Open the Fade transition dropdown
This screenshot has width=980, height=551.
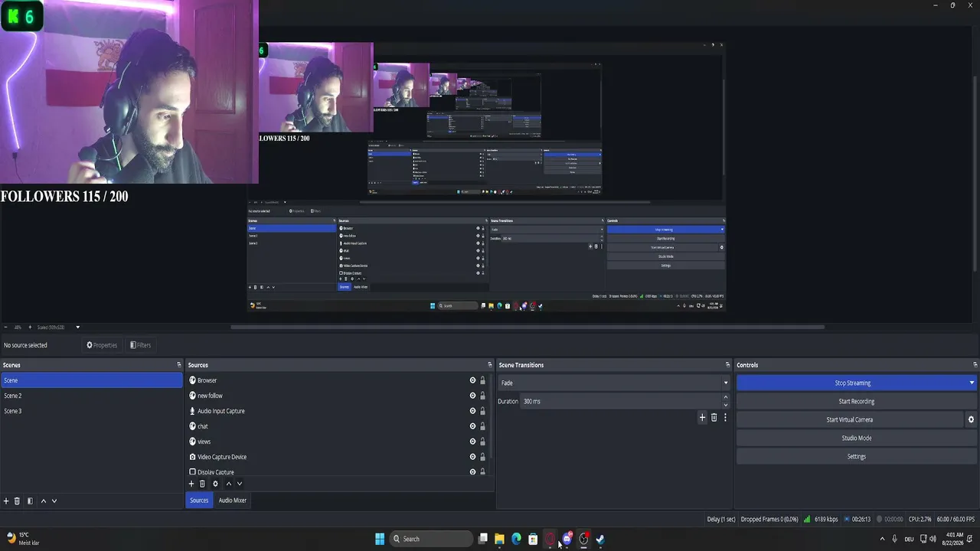pos(613,383)
